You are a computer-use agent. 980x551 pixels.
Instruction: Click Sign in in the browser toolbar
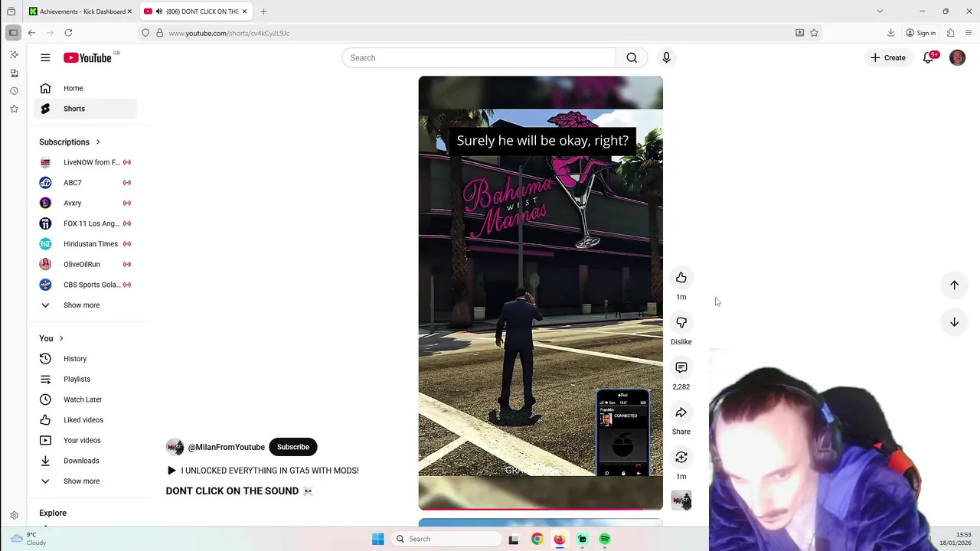click(920, 33)
